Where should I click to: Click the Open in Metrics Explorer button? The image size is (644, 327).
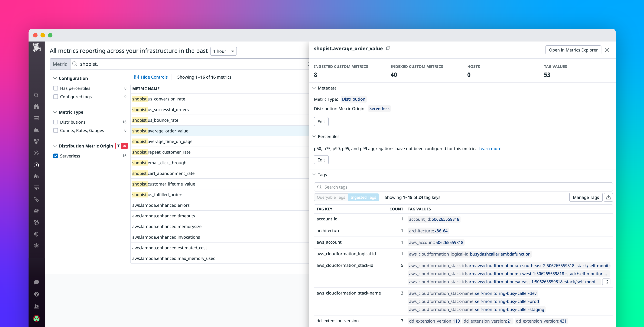(573, 50)
